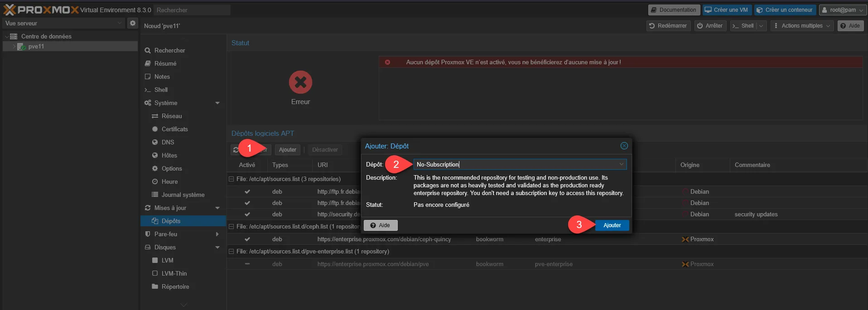Select the disabled pve-enterprise repository row
This screenshot has width=868, height=310.
click(372, 264)
